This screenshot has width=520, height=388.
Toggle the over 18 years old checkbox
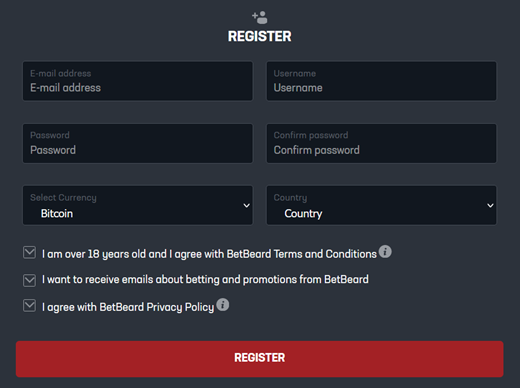[29, 252]
